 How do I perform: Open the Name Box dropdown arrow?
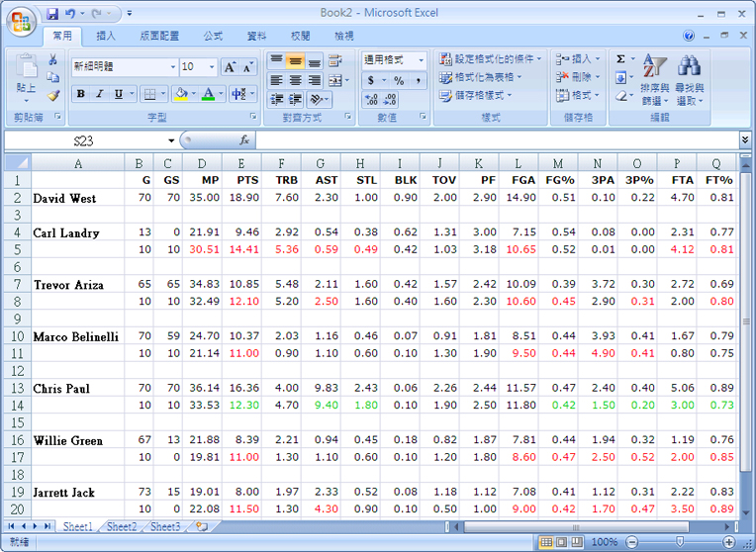pos(171,140)
